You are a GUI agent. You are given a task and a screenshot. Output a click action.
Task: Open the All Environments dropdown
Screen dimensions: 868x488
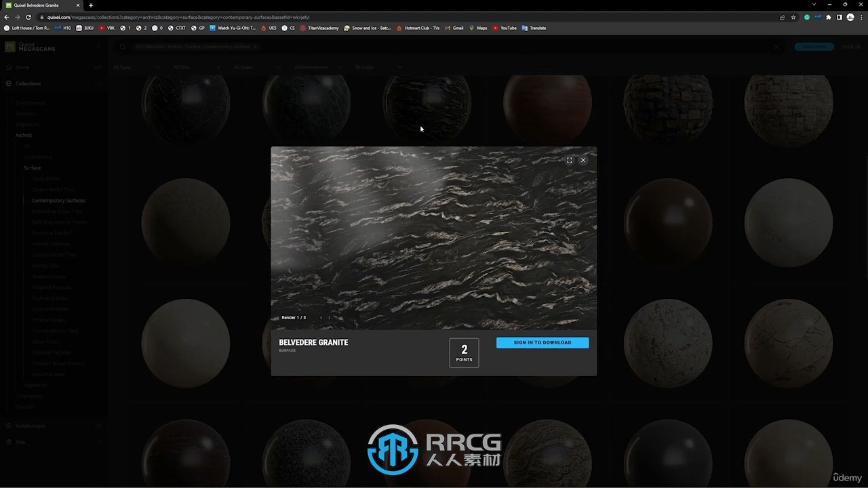click(317, 67)
